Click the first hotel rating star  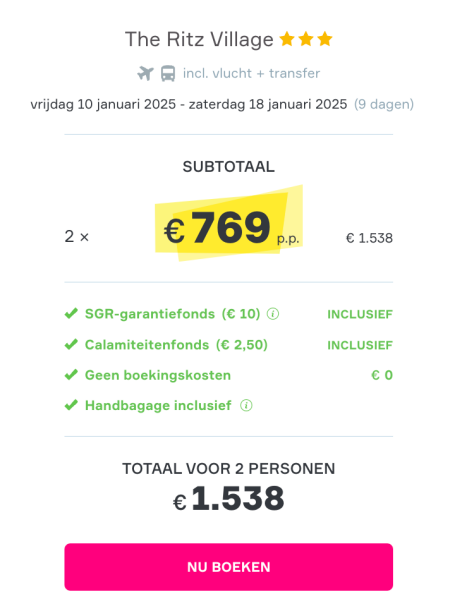coord(287,39)
